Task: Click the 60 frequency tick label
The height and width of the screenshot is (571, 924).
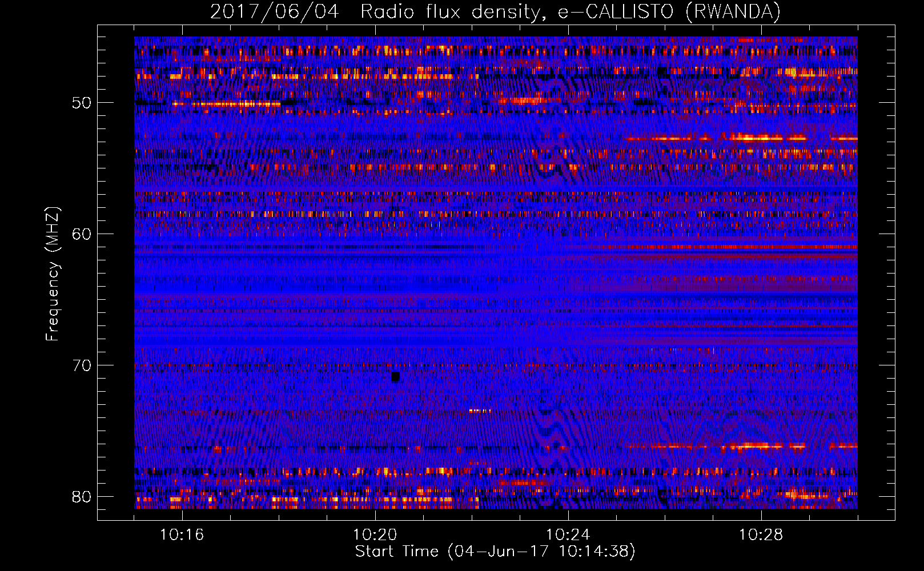Action: (81, 235)
